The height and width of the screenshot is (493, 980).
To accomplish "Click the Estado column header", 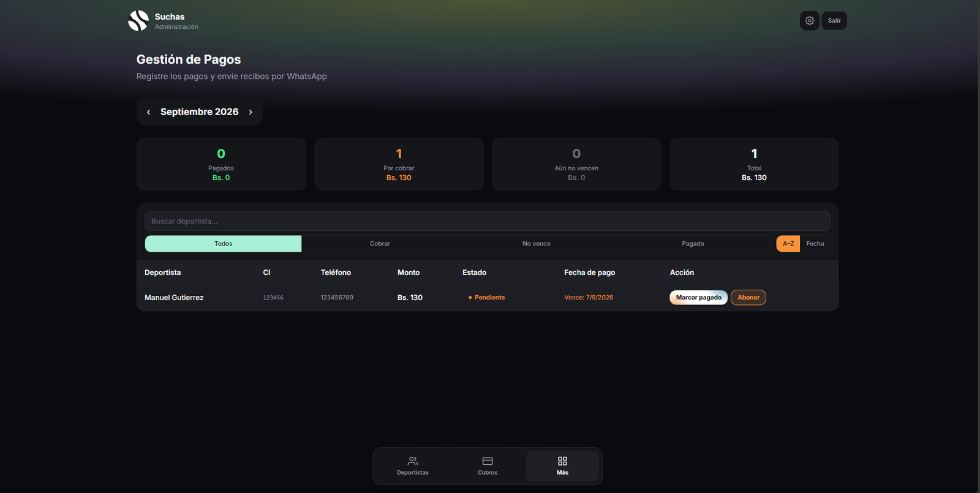I will tap(474, 273).
